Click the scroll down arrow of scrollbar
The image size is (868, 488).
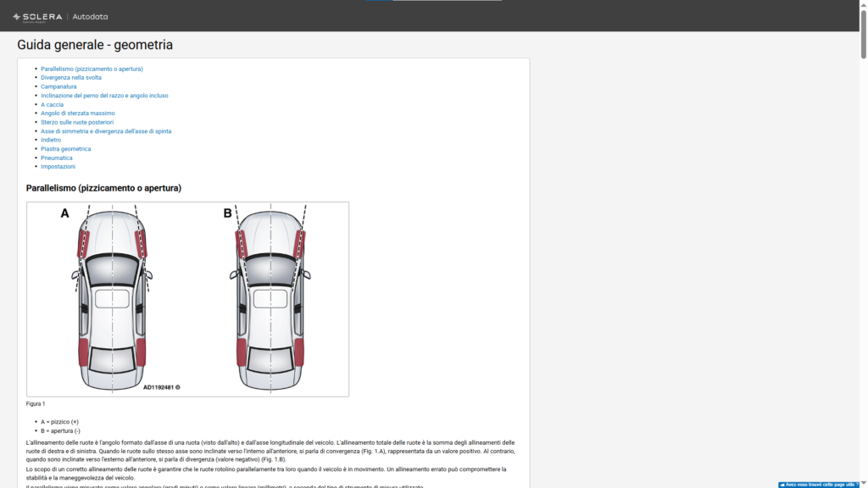[864, 484]
